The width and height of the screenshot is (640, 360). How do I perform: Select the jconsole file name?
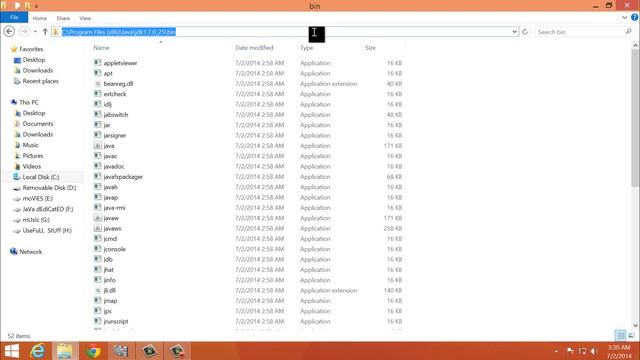point(115,249)
